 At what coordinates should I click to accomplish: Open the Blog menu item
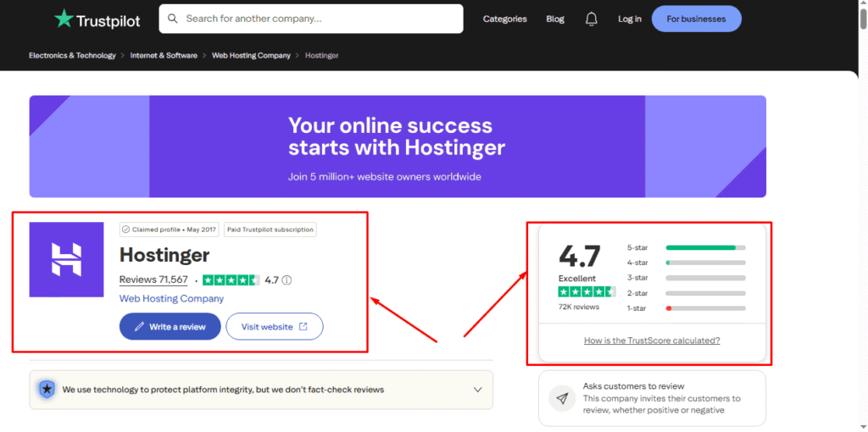(x=555, y=19)
